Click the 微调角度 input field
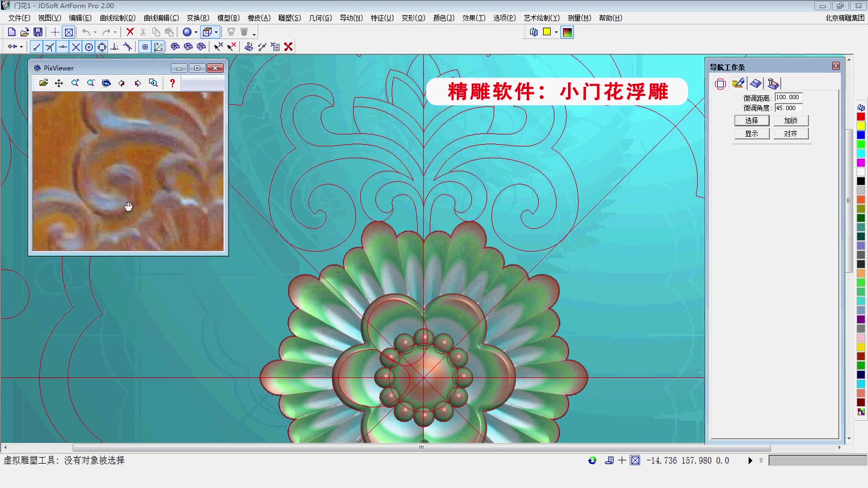The image size is (868, 488). pos(788,108)
